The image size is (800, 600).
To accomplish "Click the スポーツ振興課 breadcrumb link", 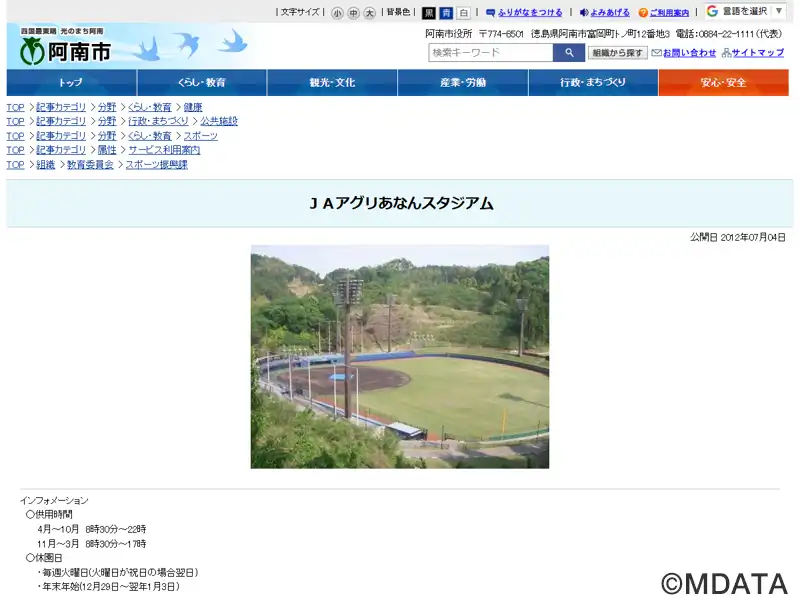I will (157, 165).
